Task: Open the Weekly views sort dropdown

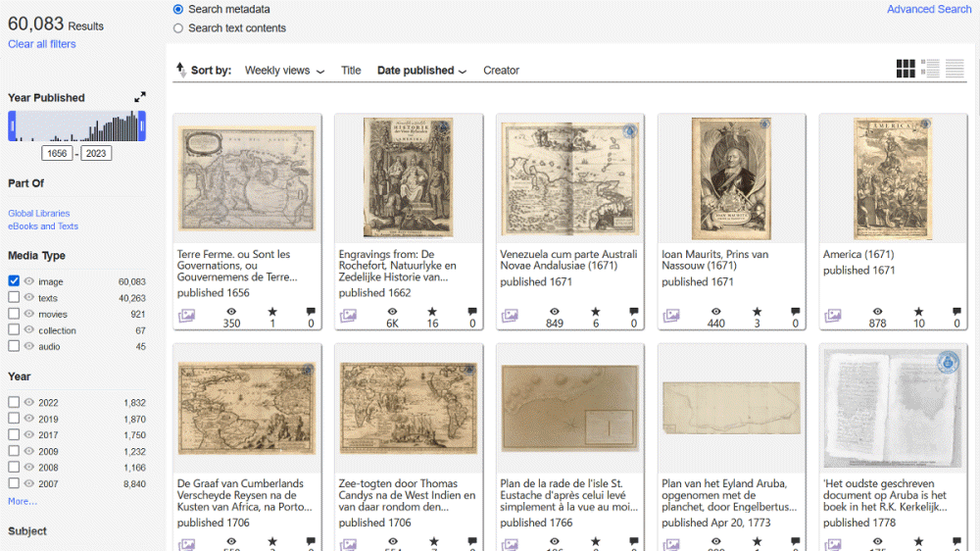Action: coord(284,71)
